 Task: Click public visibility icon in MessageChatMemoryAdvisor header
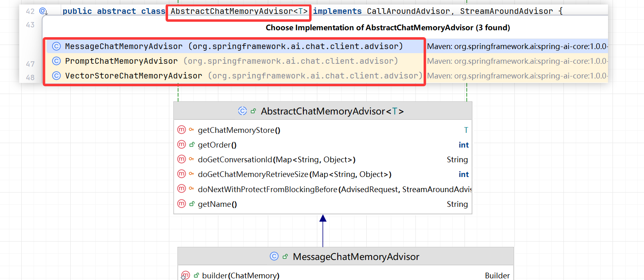pos(285,257)
